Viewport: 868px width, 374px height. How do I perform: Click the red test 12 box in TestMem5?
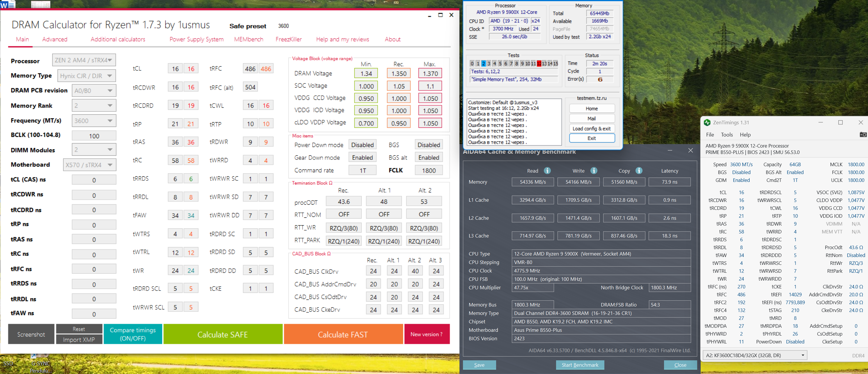(x=539, y=63)
